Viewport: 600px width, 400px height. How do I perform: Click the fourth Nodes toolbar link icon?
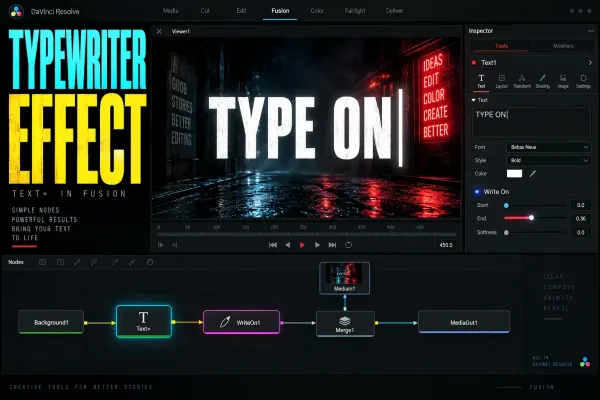coord(94,262)
